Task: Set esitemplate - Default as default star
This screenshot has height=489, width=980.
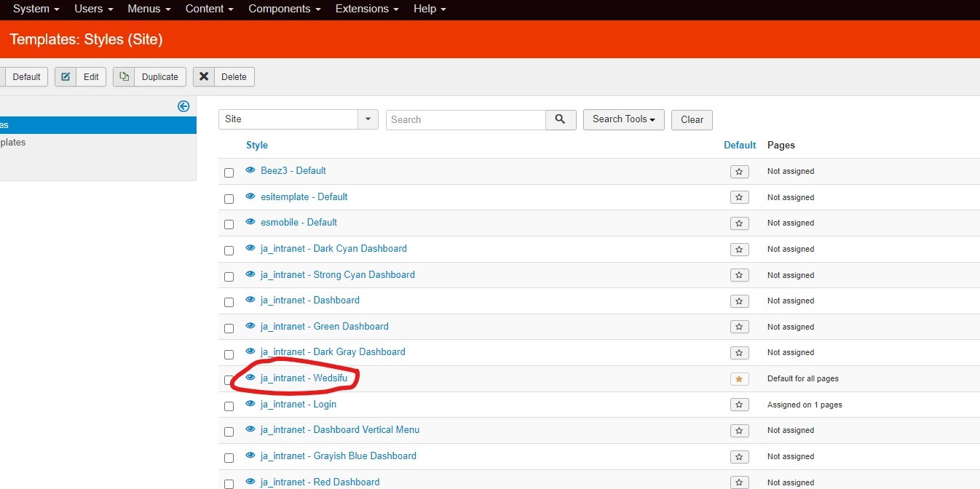Action: (x=739, y=197)
